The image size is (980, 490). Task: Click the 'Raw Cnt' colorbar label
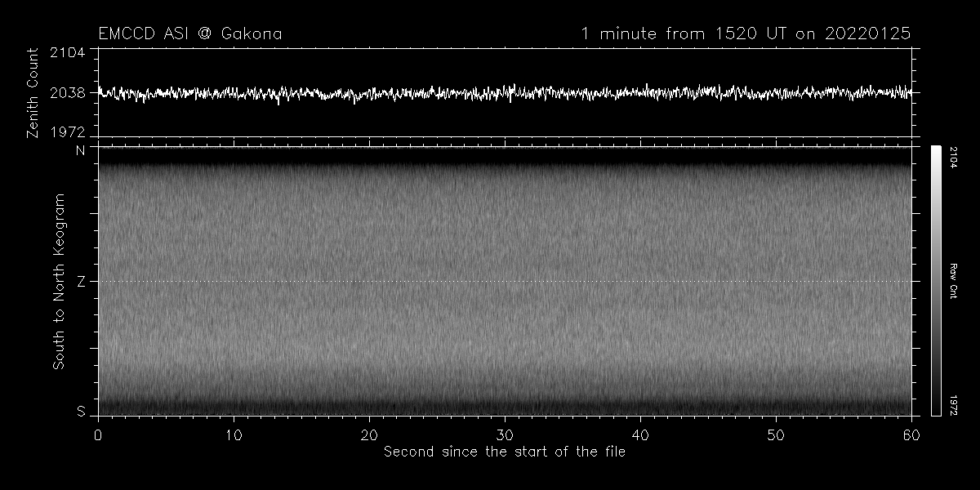953,280
